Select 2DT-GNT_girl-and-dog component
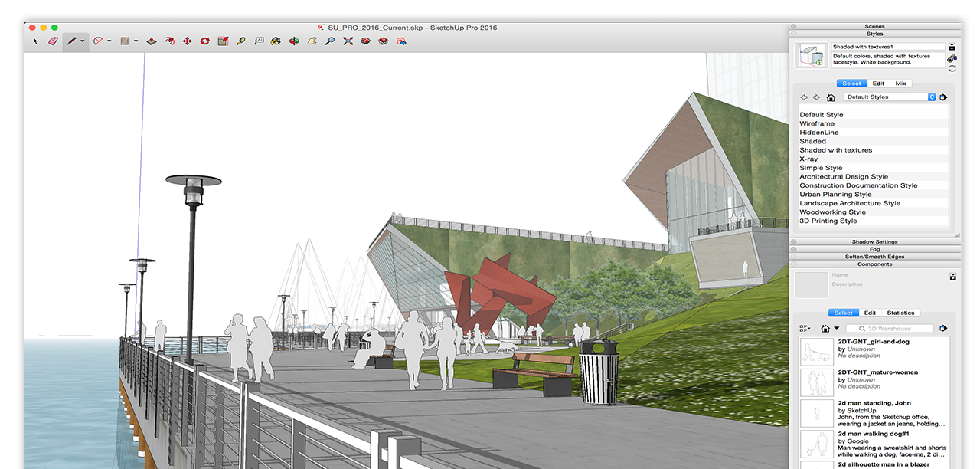The width and height of the screenshot is (980, 469). click(x=874, y=352)
